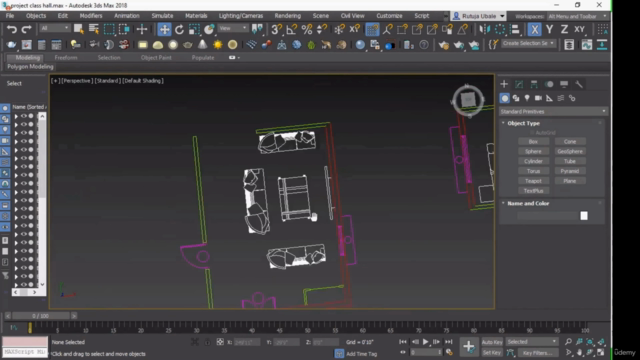Image resolution: width=640 pixels, height=360 pixels.
Task: Open the File menu
Action: click(10, 16)
